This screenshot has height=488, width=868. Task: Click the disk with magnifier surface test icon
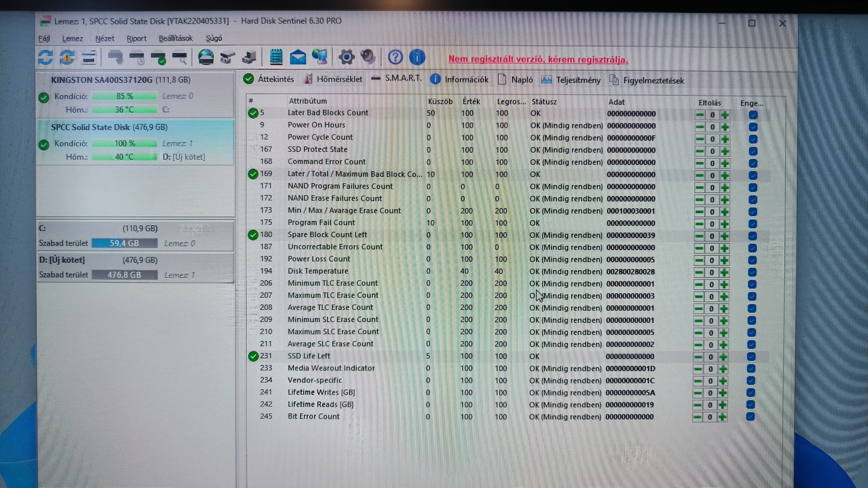180,58
